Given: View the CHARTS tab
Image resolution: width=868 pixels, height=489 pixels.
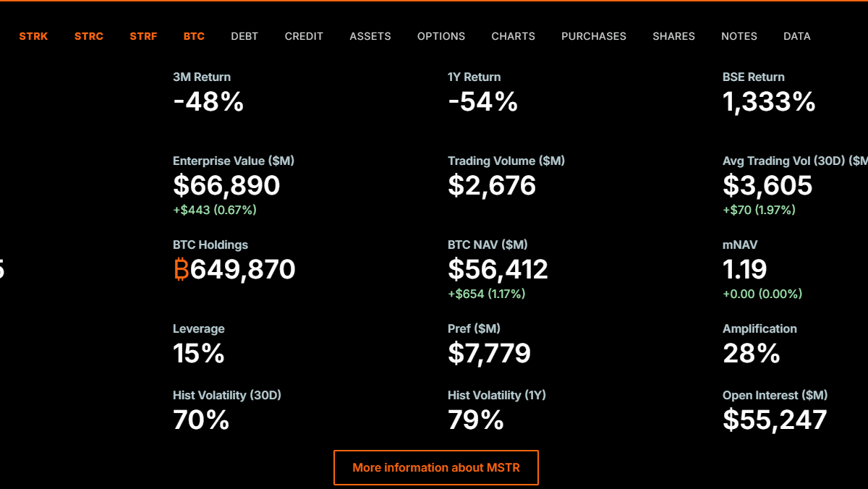Looking at the screenshot, I should click(514, 36).
